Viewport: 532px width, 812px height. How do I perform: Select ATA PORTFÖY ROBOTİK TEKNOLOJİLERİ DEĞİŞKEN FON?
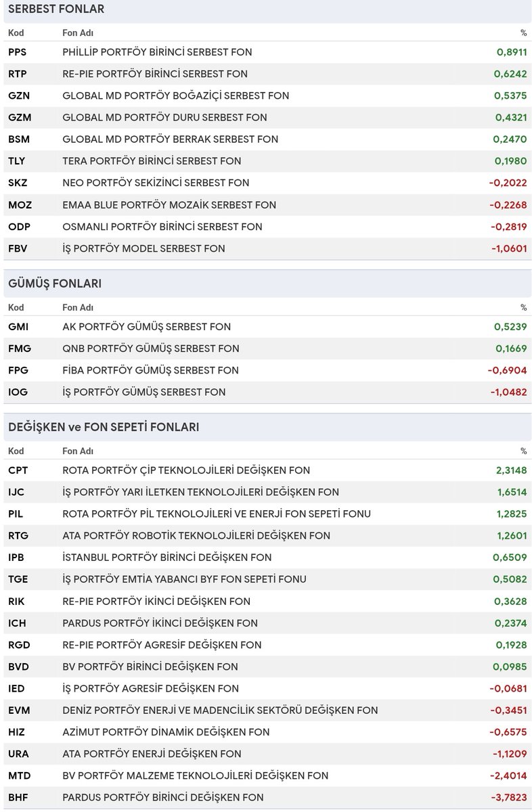point(196,536)
